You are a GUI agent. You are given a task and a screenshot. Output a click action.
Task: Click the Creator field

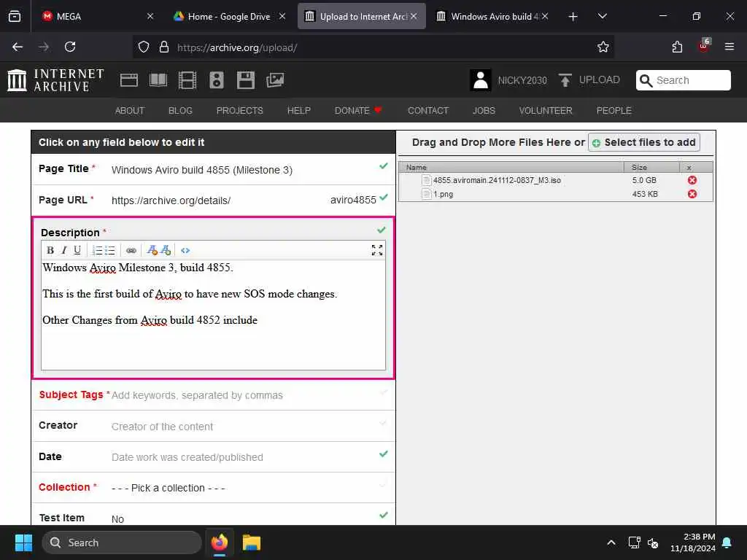[214, 426]
